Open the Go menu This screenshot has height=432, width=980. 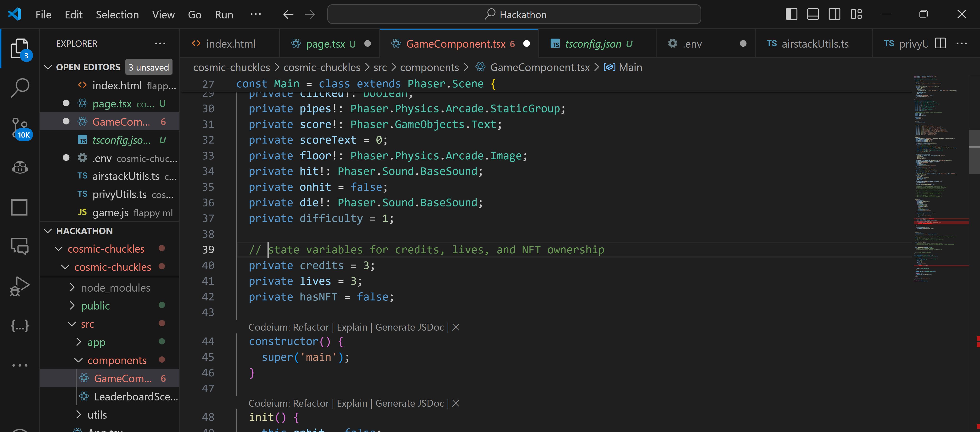pos(195,14)
